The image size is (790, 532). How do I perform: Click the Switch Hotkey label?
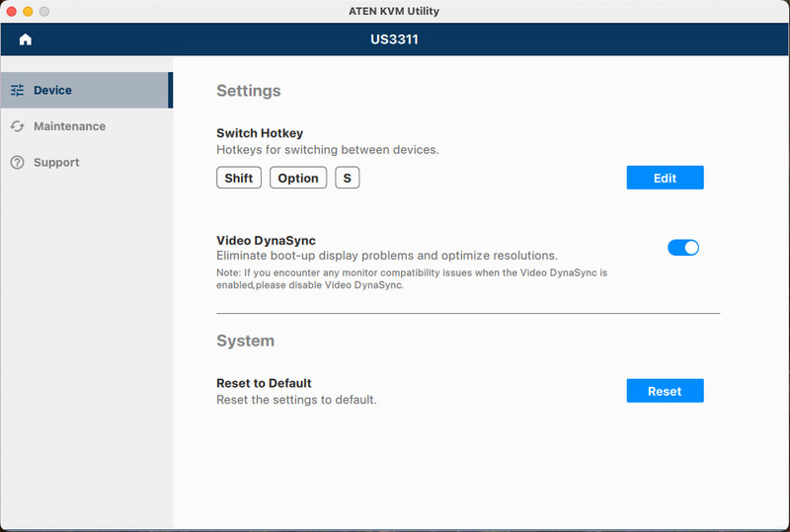pyautogui.click(x=260, y=133)
